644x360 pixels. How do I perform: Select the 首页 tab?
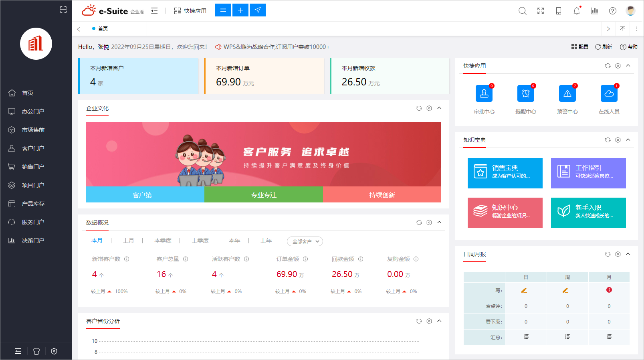coord(103,28)
